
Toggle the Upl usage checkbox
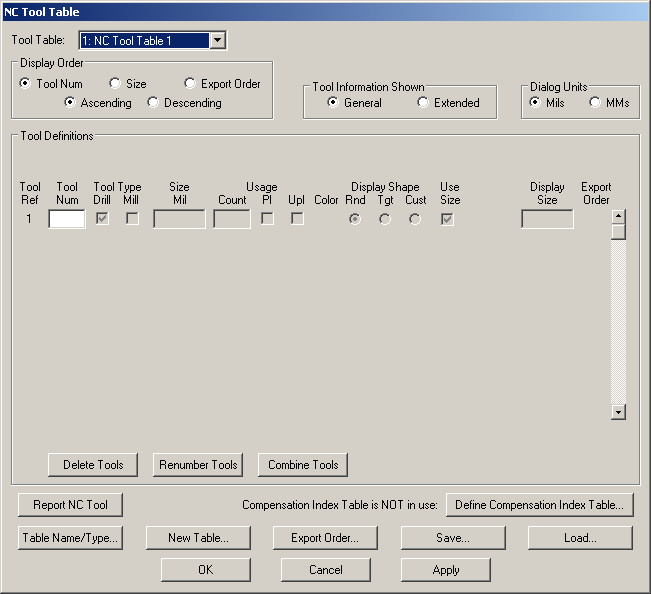[x=297, y=218]
